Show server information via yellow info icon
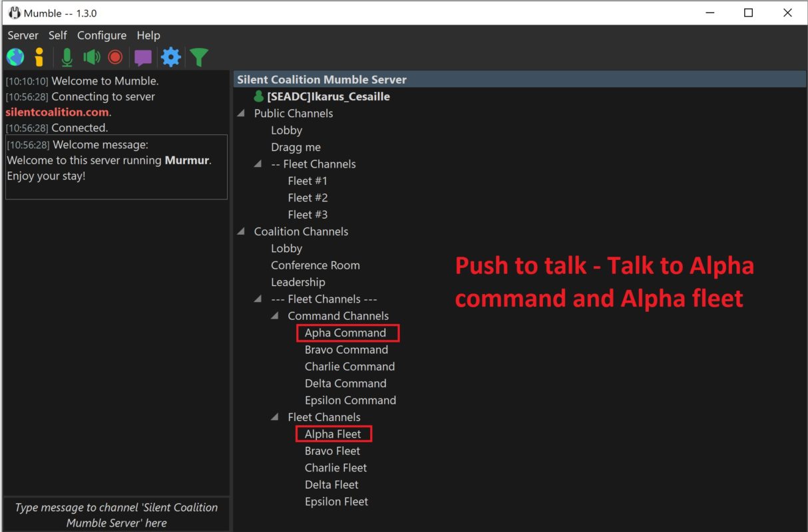The height and width of the screenshot is (532, 808). pyautogui.click(x=39, y=57)
